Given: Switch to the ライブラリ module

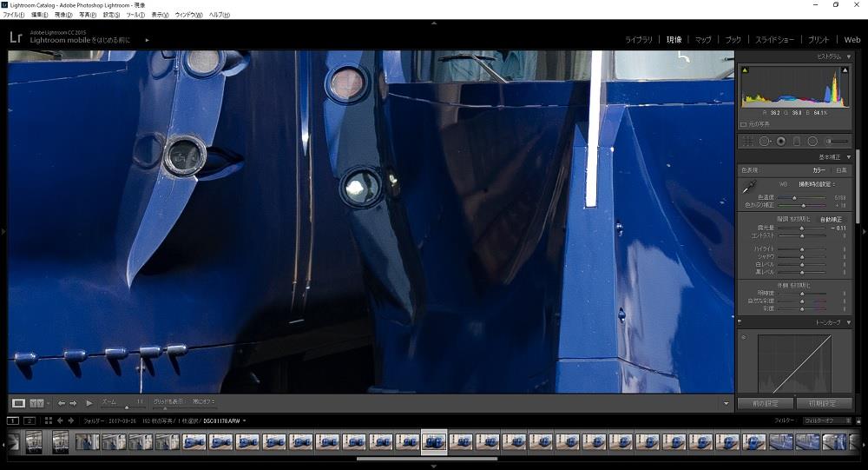Looking at the screenshot, I should click(639, 40).
